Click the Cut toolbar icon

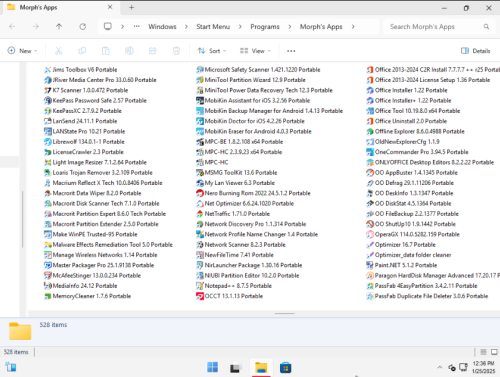pyautogui.click(x=59, y=51)
